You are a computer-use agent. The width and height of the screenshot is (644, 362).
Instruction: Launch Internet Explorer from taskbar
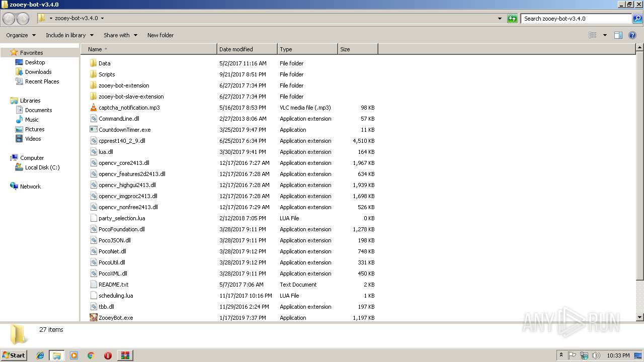coord(40,355)
